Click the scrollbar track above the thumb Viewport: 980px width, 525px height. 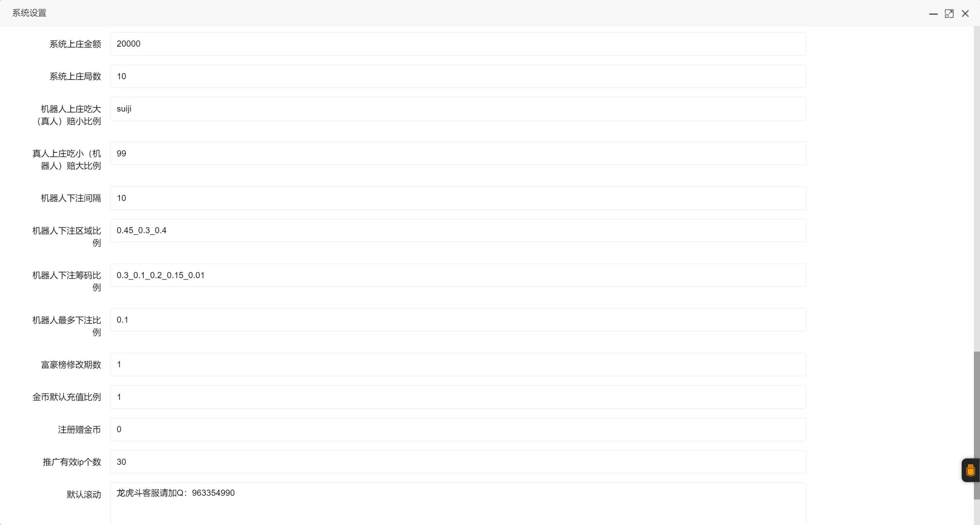click(x=977, y=191)
